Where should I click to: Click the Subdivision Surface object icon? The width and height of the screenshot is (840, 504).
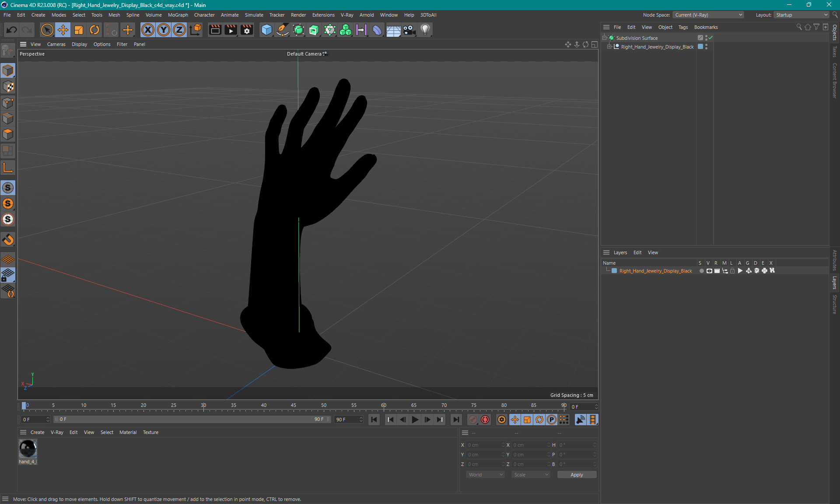(611, 37)
